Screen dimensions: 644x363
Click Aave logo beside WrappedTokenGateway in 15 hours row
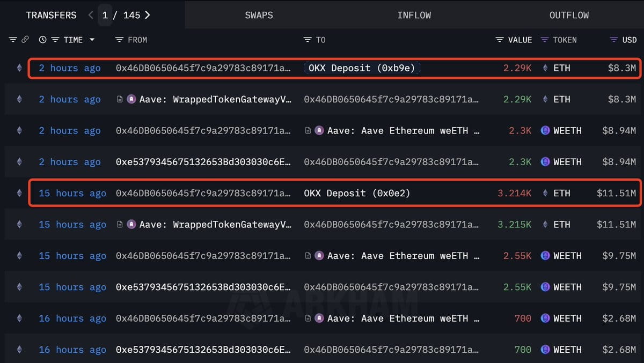131,224
